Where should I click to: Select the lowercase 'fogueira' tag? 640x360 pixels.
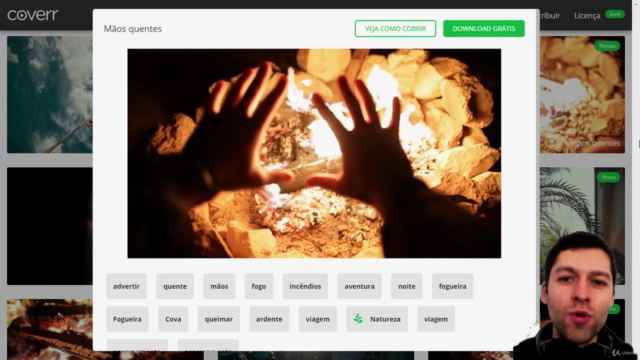452,286
